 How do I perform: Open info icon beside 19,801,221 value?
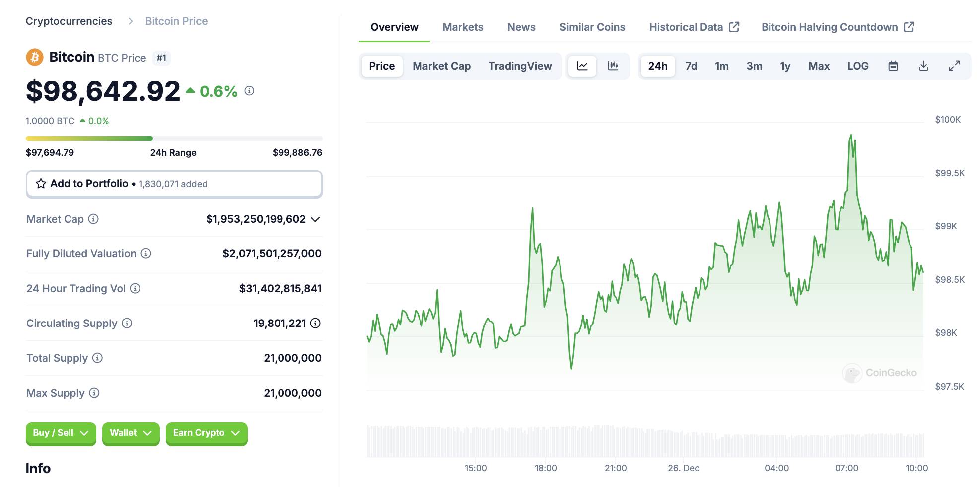(x=315, y=323)
